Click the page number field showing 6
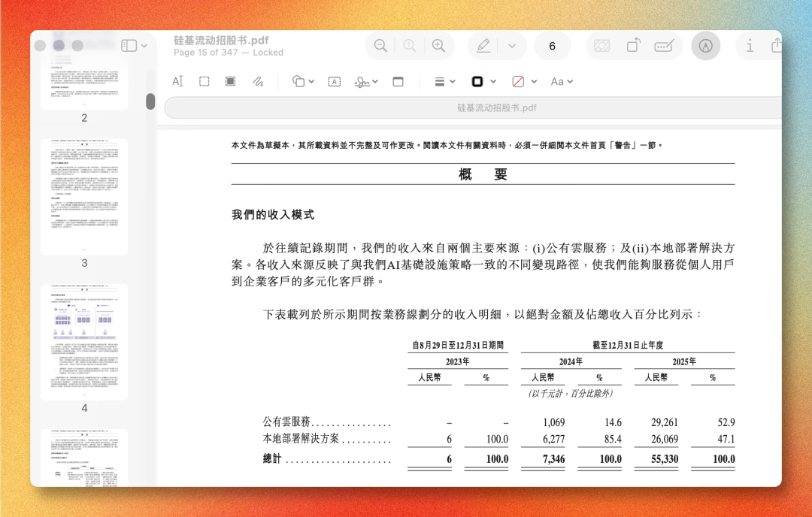Viewport: 812px width, 517px height. pos(552,46)
